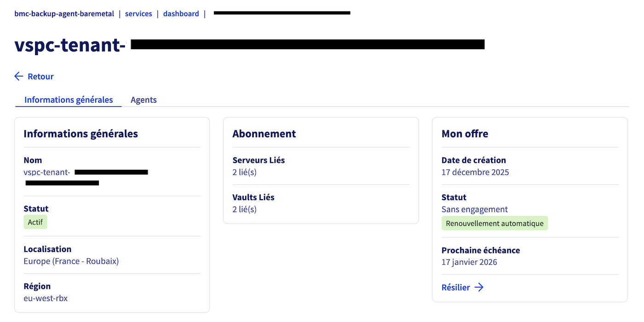Click the Actif status badge

[35, 222]
